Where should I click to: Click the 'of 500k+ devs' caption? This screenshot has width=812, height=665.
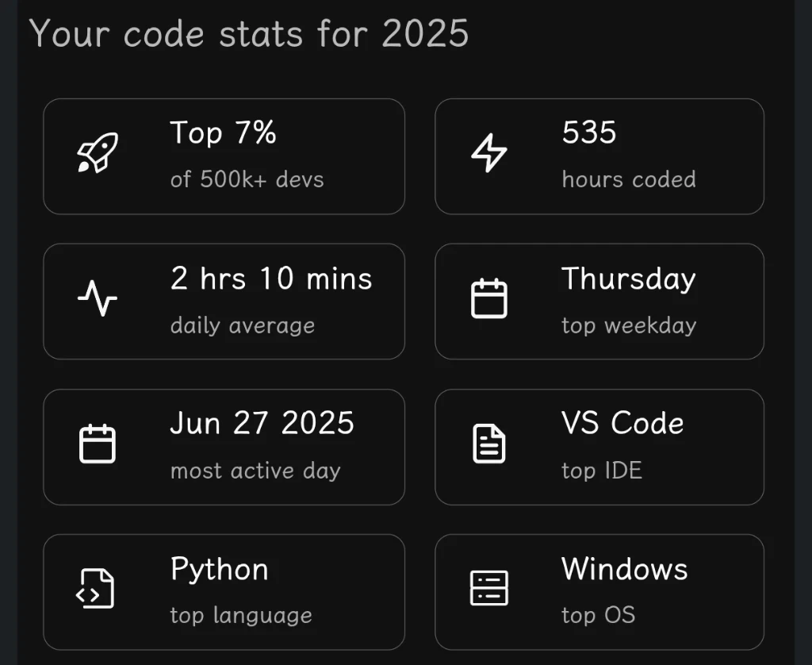point(247,179)
